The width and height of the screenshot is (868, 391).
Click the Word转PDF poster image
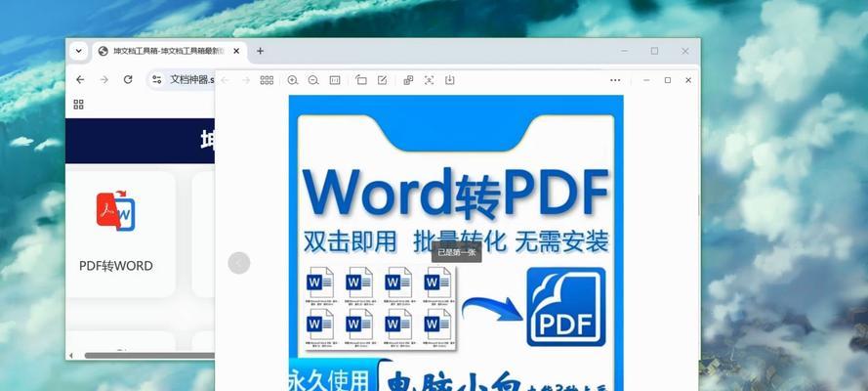pyautogui.click(x=456, y=242)
